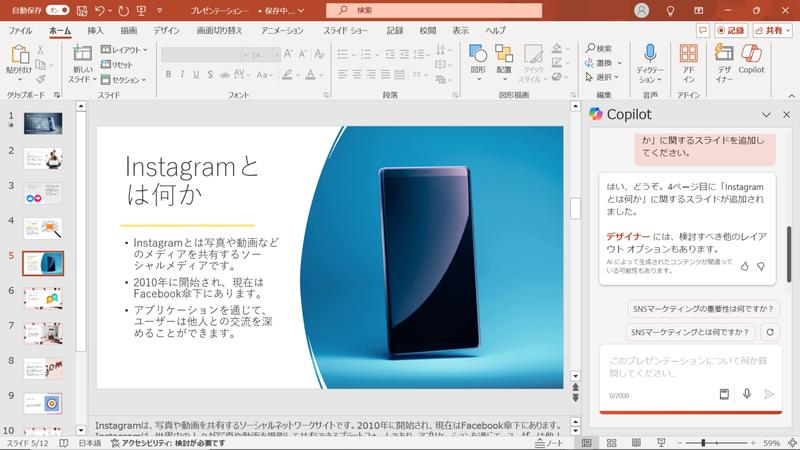Expand the Section (セクション) dropdown

pyautogui.click(x=127, y=79)
